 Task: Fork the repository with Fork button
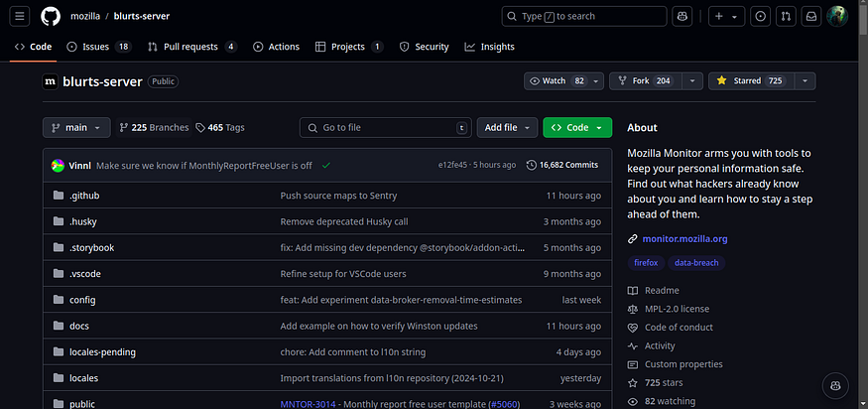[646, 81]
